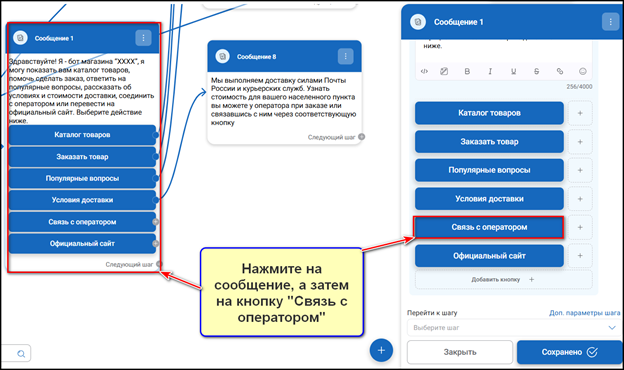Screen dimensions: 624x370
Task: Click the Закрыть button
Action: 460,352
